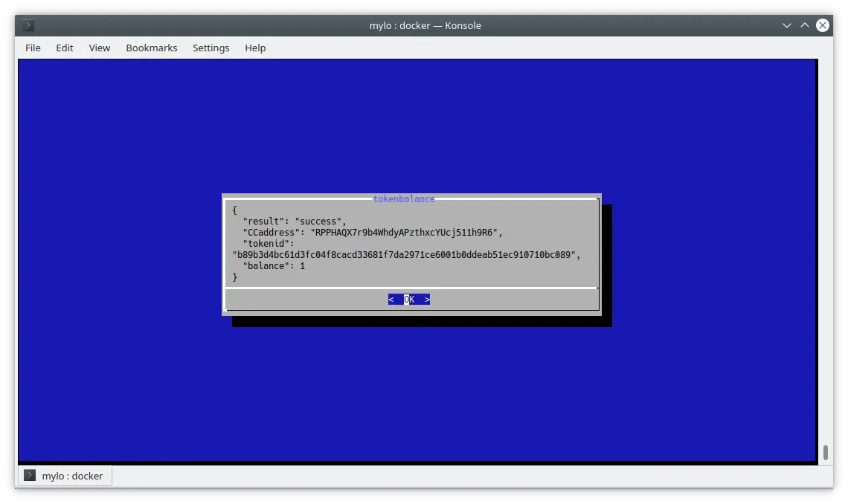Viewport: 848px width, 504px height.
Task: Minimize the Konsole window
Action: point(786,25)
